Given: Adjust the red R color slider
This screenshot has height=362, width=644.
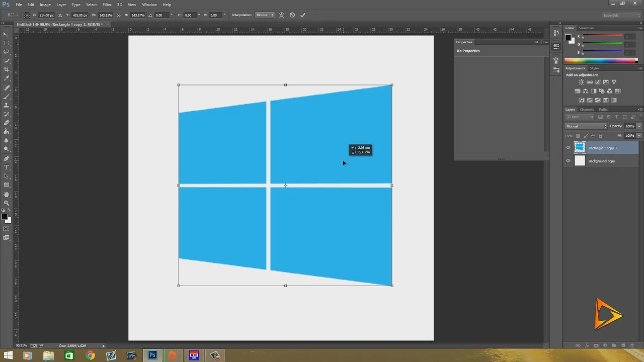Looking at the screenshot, I should pyautogui.click(x=602, y=37).
